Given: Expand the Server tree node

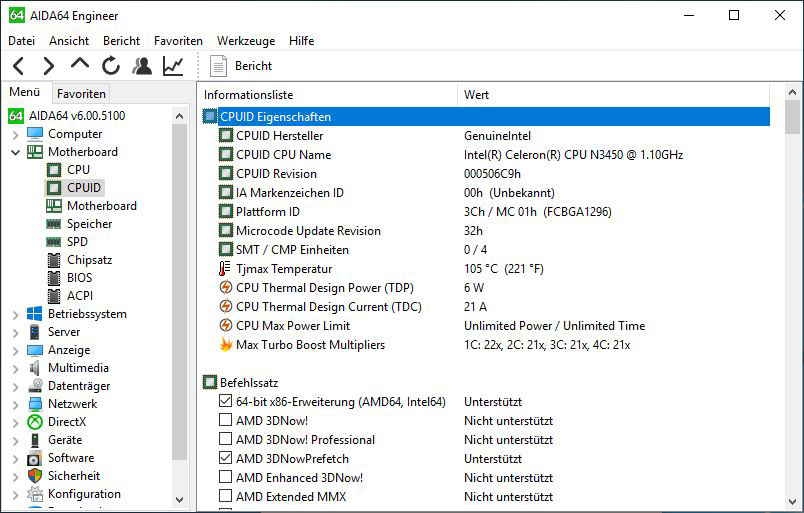Looking at the screenshot, I should click(15, 332).
